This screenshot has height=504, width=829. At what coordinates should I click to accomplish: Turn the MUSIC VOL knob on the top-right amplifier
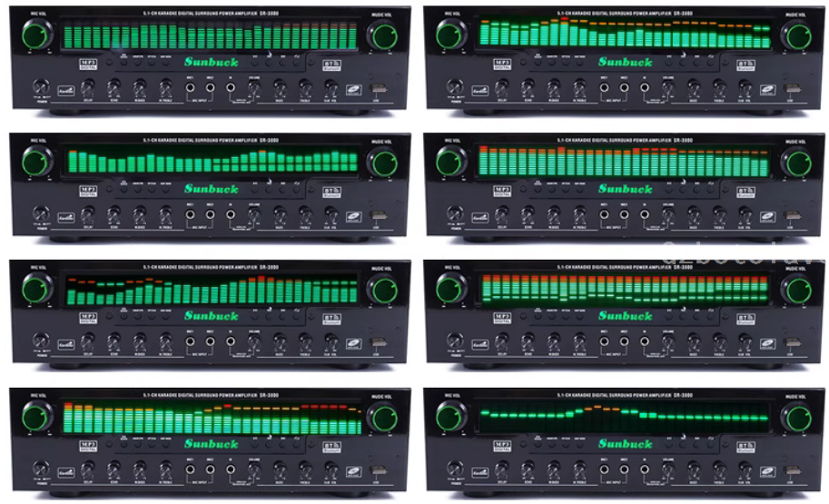tap(798, 35)
